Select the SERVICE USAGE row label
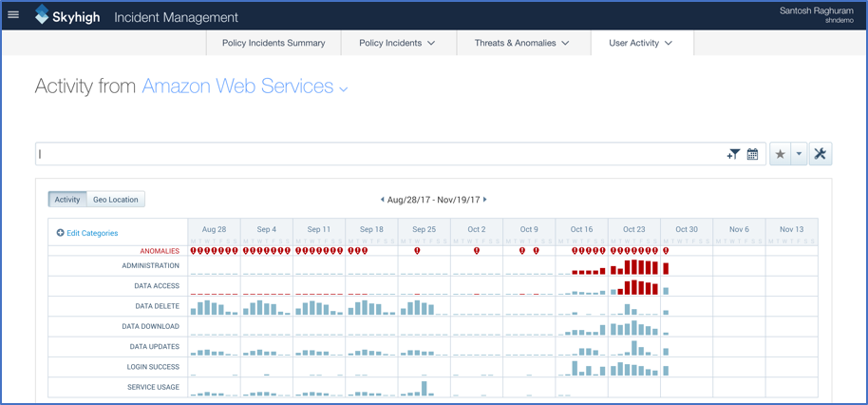This screenshot has width=868, height=405. tap(153, 387)
